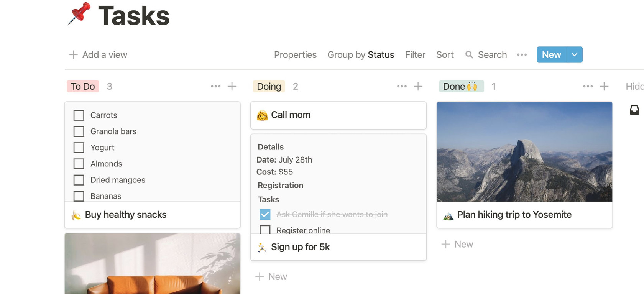Click the inbox tray icon on the right
This screenshot has height=294, width=644.
pyautogui.click(x=634, y=110)
